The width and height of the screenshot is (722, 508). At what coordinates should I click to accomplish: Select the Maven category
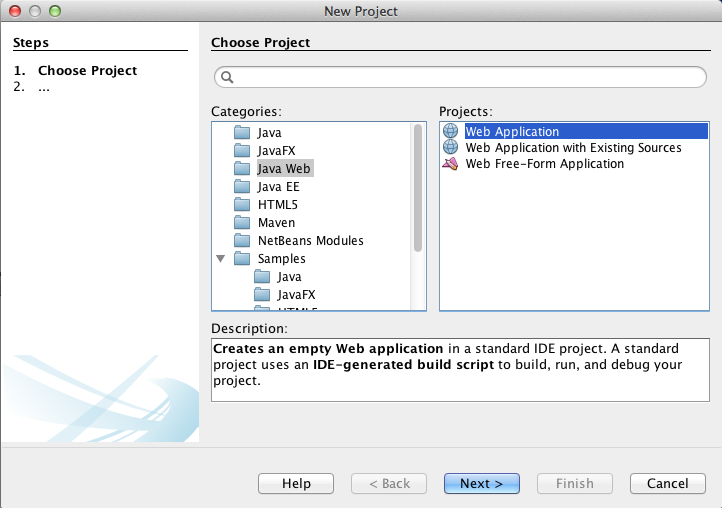pyautogui.click(x=276, y=222)
